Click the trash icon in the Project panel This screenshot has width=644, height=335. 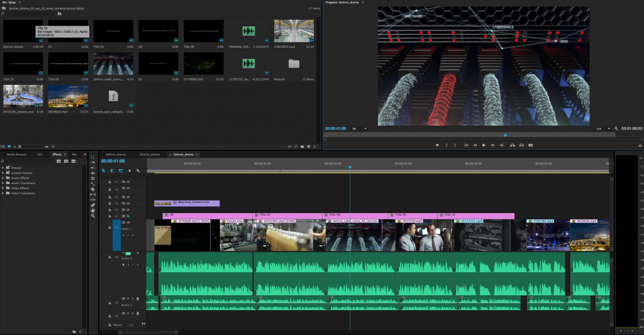point(315,146)
